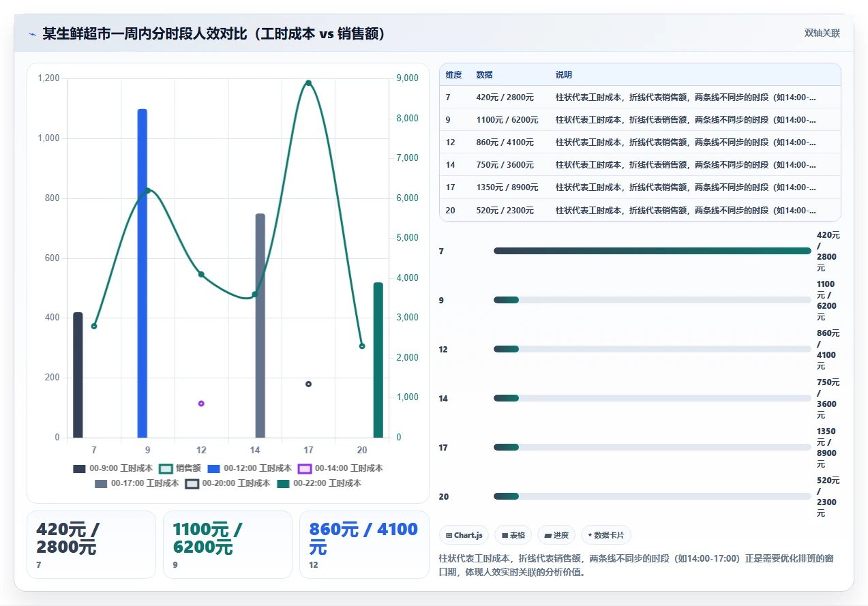The image size is (868, 606).
Task: Click the x-axis label 14
Action: 255,451
